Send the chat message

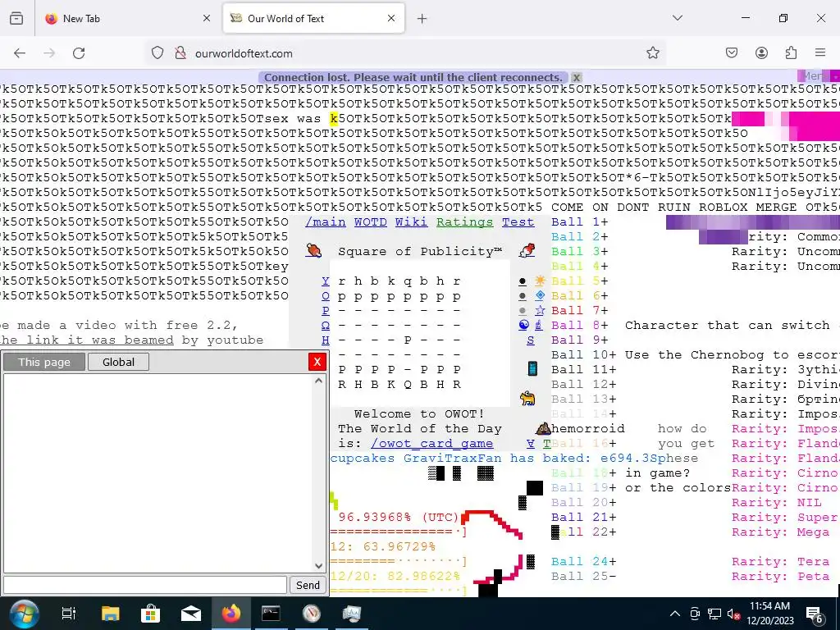[x=308, y=585]
